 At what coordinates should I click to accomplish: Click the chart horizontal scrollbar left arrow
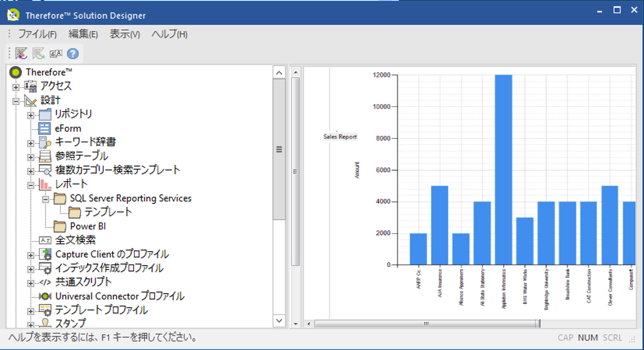309,324
